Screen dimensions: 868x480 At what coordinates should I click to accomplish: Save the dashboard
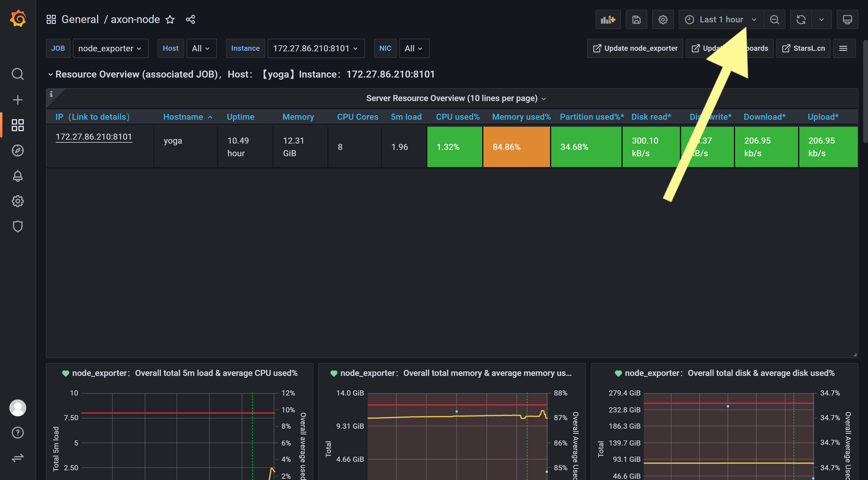(636, 20)
